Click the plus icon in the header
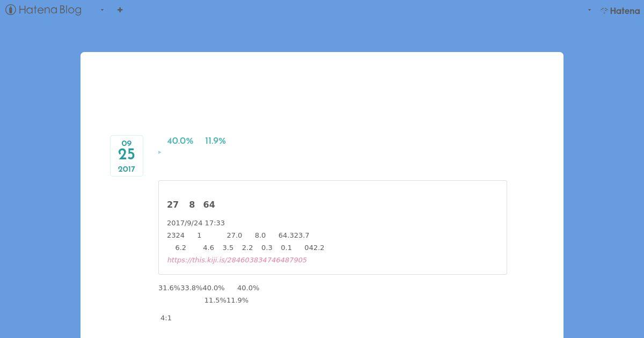The width and height of the screenshot is (644, 338). pos(120,10)
